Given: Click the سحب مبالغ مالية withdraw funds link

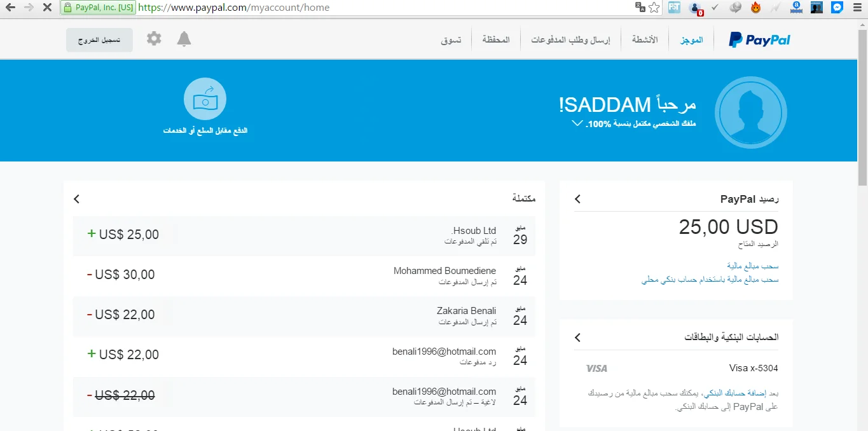Looking at the screenshot, I should coord(753,266).
